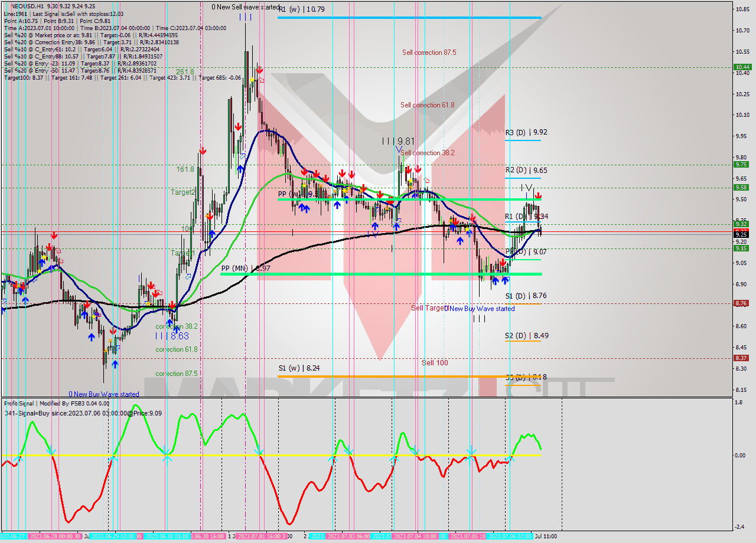Click the 'Sell 100' label
The height and width of the screenshot is (543, 756).
pyautogui.click(x=435, y=363)
